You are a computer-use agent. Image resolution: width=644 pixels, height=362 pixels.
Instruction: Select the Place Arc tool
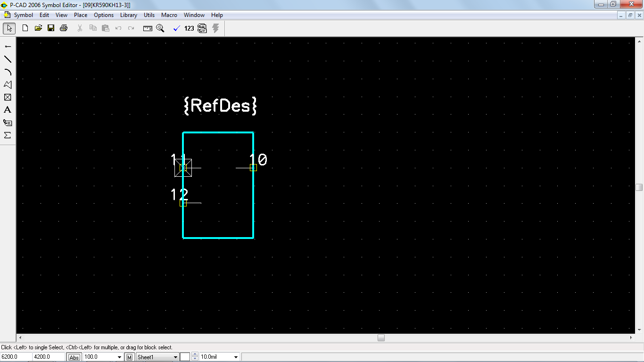8,72
